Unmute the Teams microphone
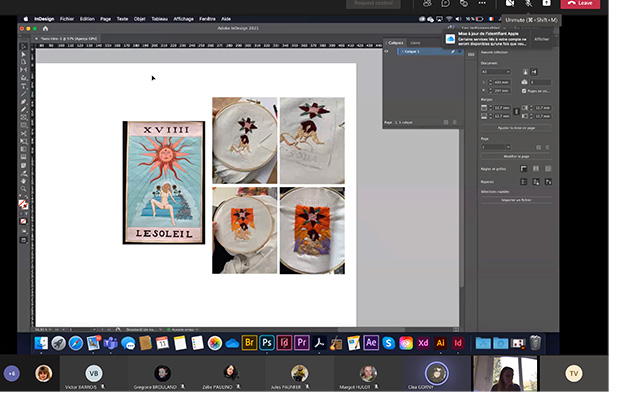 (528, 3)
